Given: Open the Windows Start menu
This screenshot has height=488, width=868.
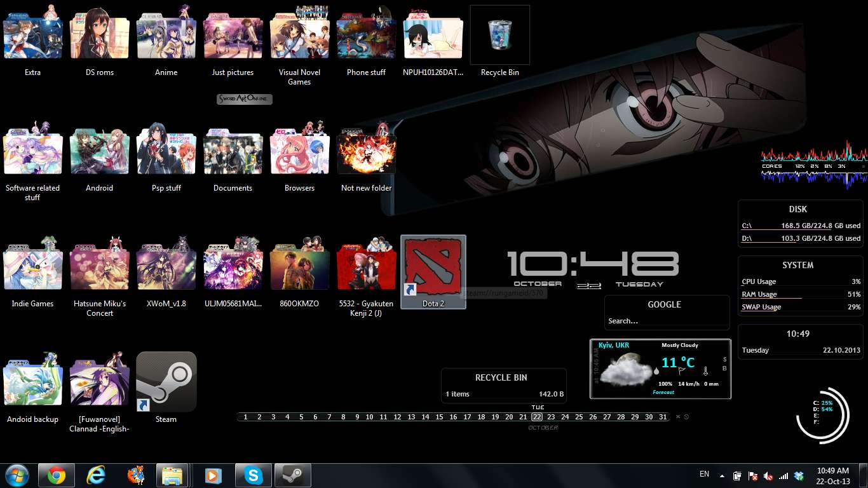Looking at the screenshot, I should (16, 475).
